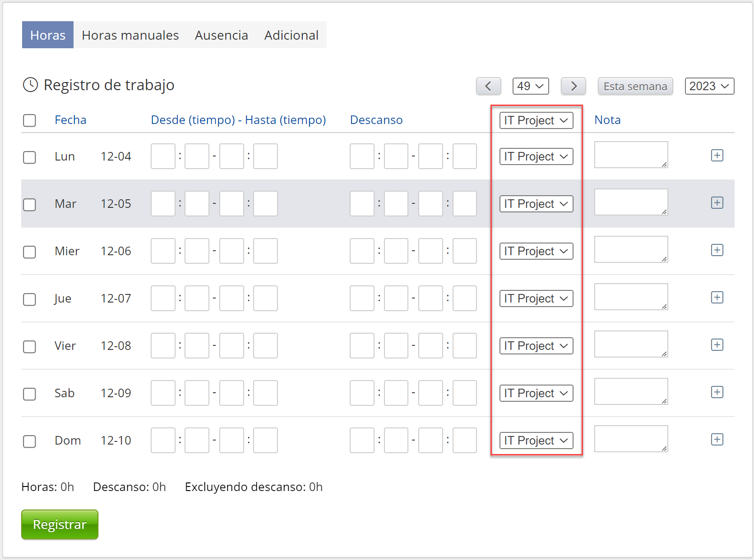754x560 pixels.
Task: Click the Nota text area for Mar 12-05
Action: pos(630,202)
